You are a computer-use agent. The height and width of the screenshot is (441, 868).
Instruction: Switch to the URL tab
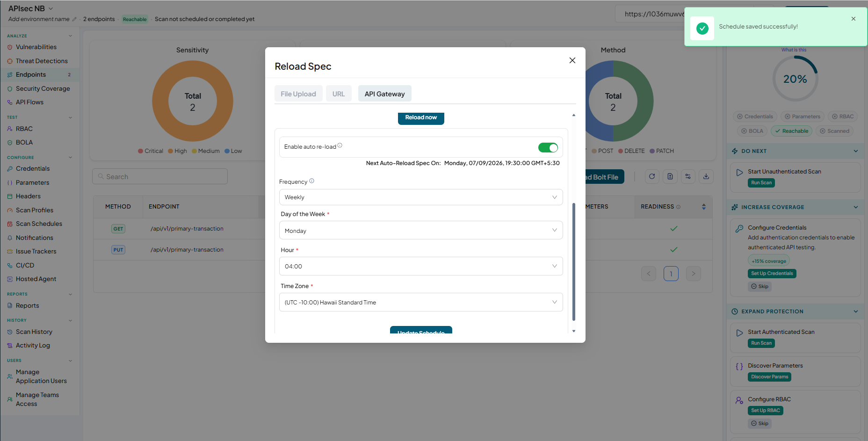point(339,94)
